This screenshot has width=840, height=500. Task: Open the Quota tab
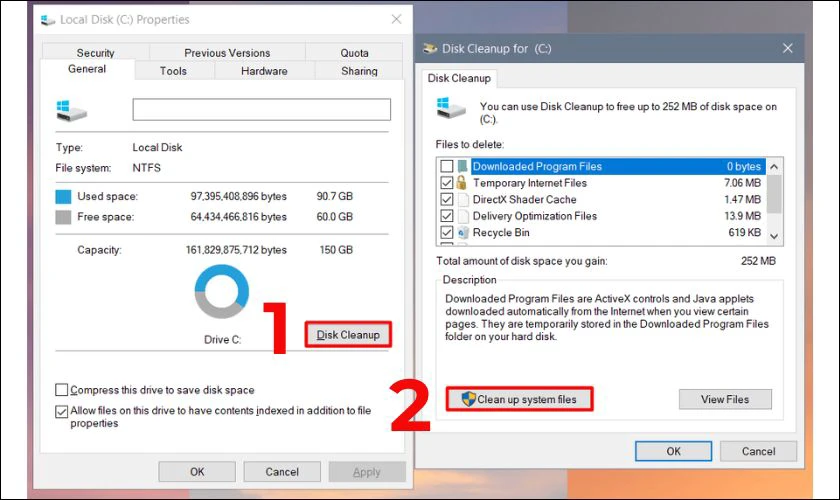(x=354, y=53)
